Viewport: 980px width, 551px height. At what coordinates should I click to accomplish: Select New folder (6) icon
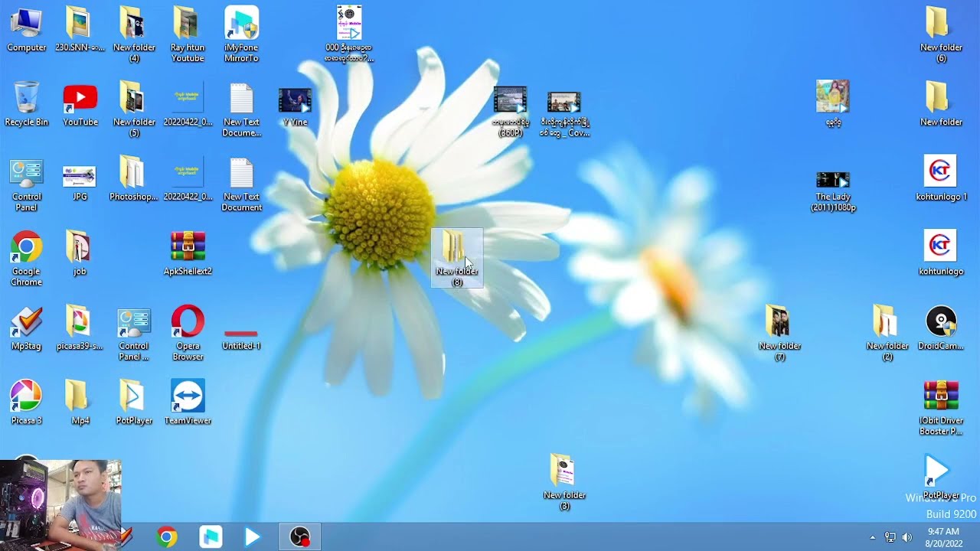941,34
